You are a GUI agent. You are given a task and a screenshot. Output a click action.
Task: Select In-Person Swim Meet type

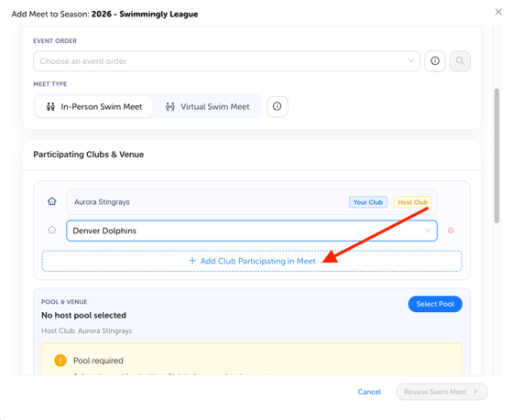(x=94, y=107)
